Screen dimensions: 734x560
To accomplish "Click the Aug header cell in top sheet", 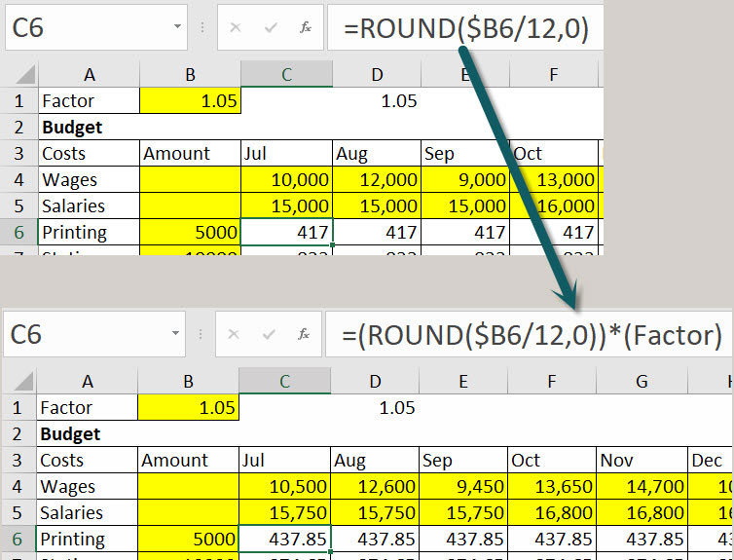I will coord(377,153).
